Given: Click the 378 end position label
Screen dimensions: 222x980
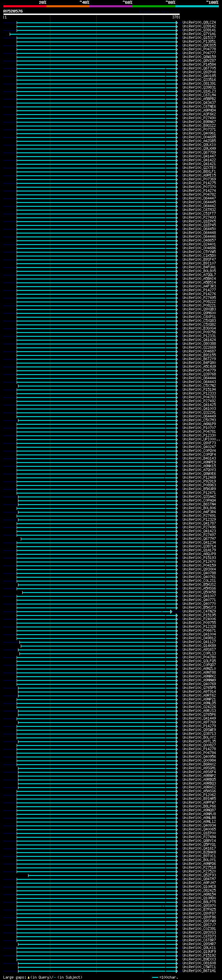Looking at the screenshot, I should [x=175, y=17].
